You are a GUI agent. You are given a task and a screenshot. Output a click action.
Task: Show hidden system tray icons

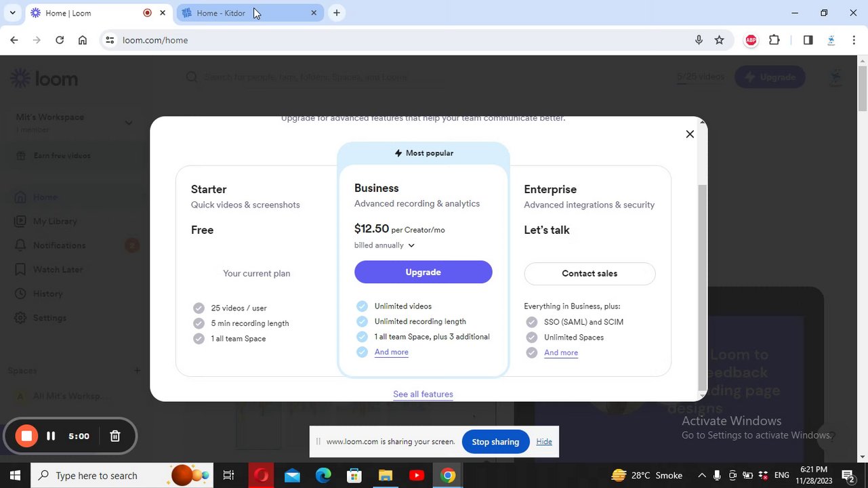click(x=702, y=475)
